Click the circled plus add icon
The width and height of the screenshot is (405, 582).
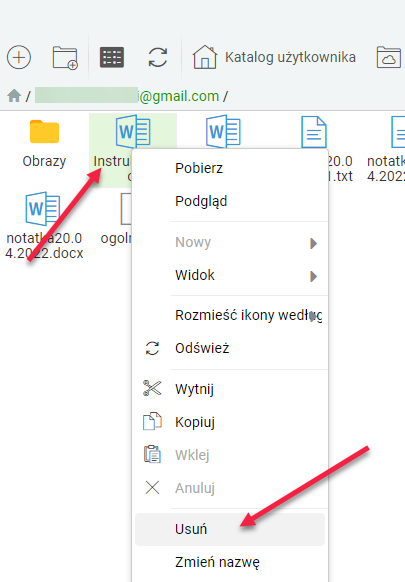coord(19,57)
